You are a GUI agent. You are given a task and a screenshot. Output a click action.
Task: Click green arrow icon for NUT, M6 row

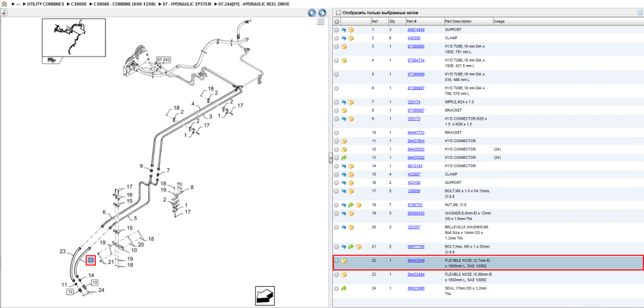tap(351, 204)
